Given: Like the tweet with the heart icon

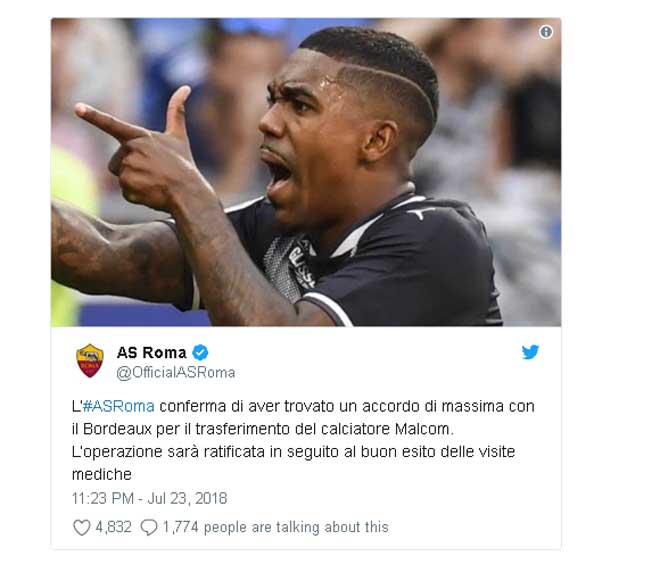Looking at the screenshot, I should click(x=82, y=527).
